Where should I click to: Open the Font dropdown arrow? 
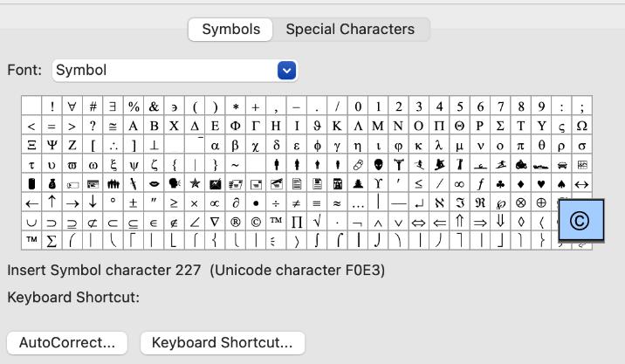coord(286,71)
